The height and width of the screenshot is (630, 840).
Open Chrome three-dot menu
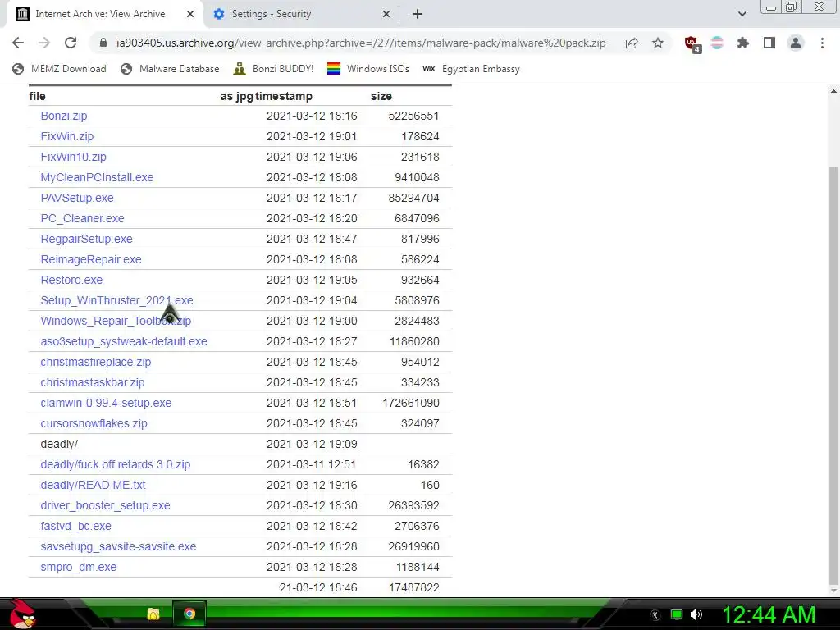tap(822, 43)
